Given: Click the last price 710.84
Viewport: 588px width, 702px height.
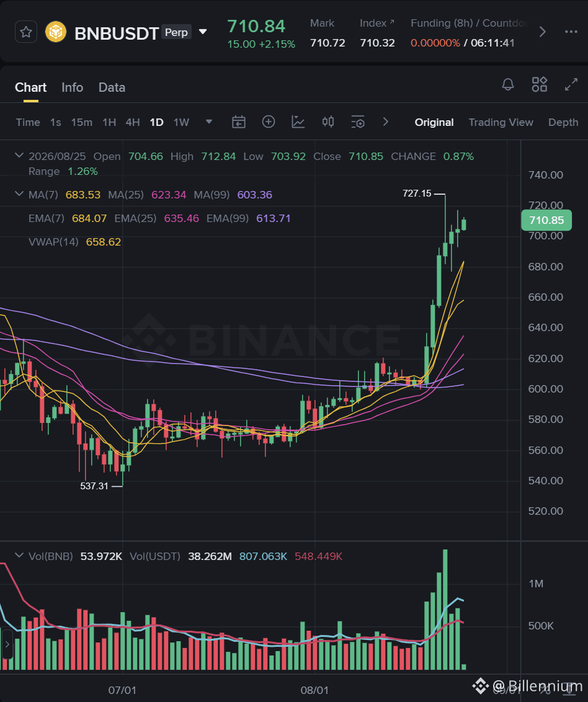Looking at the screenshot, I should pyautogui.click(x=256, y=26).
